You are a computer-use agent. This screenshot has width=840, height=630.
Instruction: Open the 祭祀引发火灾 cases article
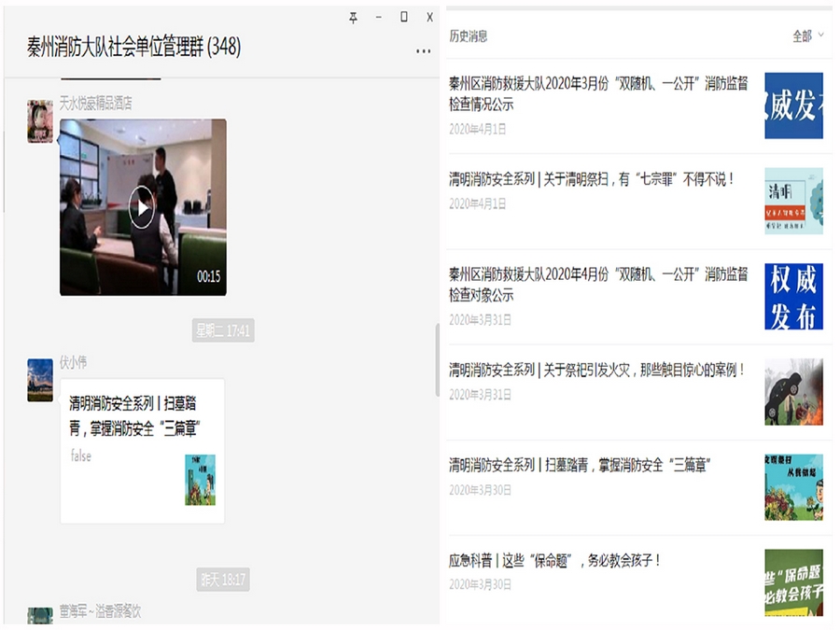pos(596,370)
